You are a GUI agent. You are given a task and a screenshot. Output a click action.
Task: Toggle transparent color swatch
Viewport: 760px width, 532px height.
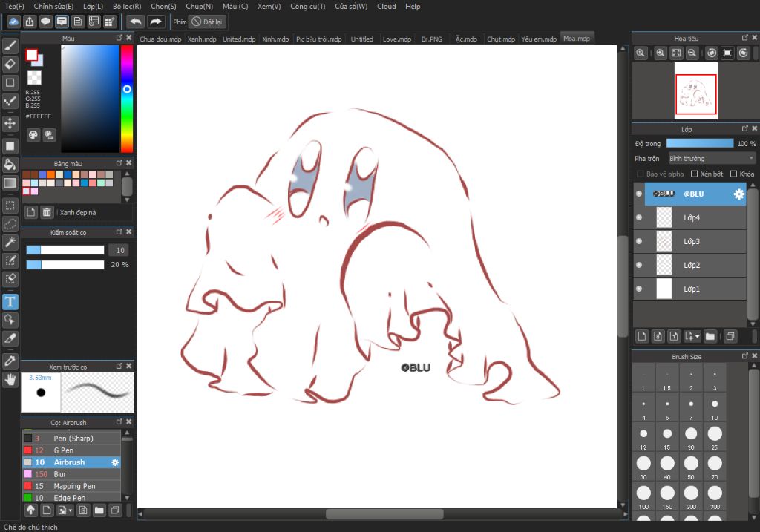click(x=34, y=77)
